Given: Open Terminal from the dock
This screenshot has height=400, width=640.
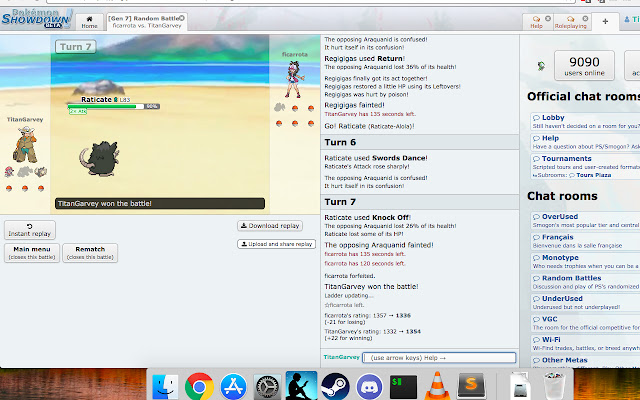Looking at the screenshot, I should [403, 387].
